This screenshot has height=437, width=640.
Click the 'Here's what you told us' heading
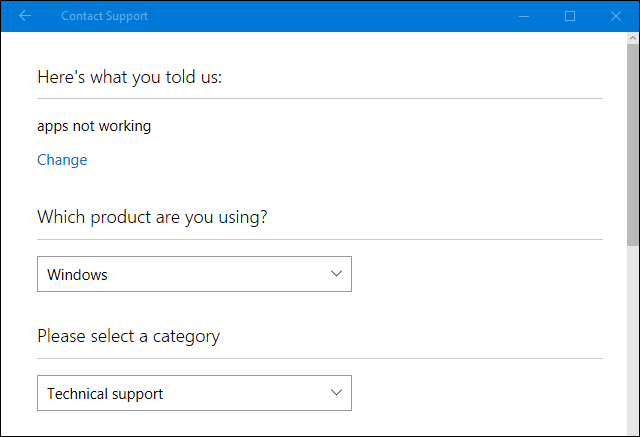click(x=129, y=78)
